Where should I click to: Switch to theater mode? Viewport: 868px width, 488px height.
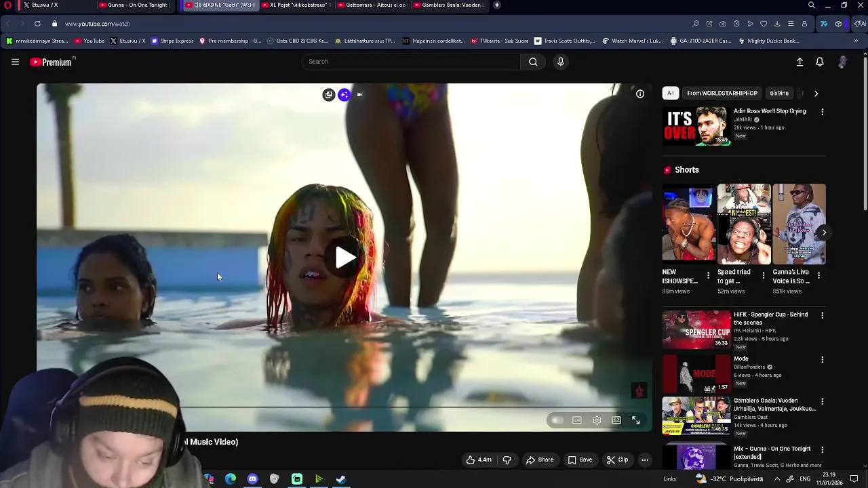[616, 420]
